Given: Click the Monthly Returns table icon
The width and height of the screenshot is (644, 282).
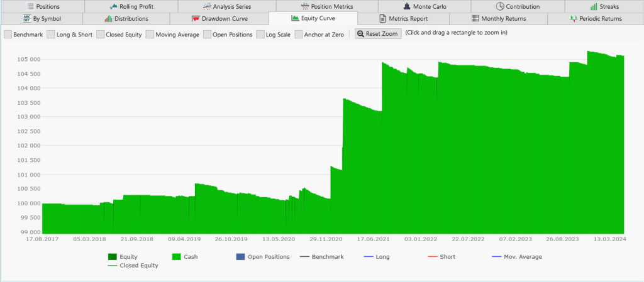Looking at the screenshot, I should [x=475, y=18].
